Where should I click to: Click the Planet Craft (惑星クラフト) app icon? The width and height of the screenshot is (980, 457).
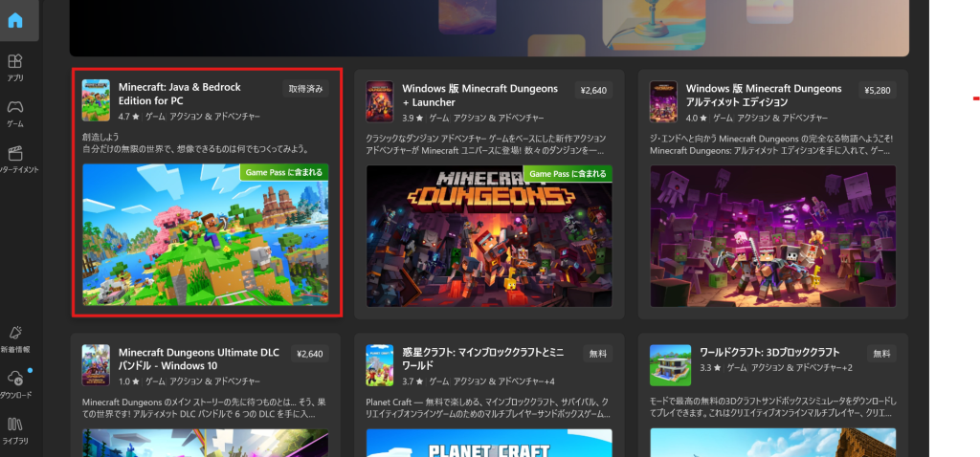tap(379, 364)
